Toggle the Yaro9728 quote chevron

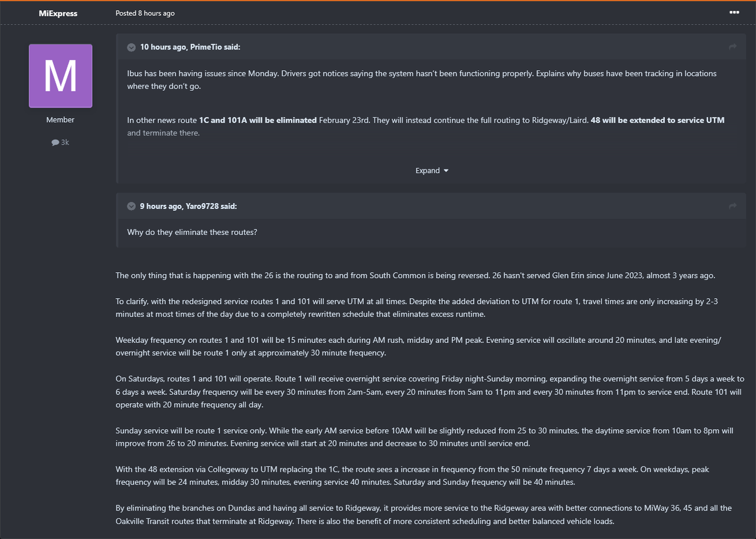tap(131, 206)
